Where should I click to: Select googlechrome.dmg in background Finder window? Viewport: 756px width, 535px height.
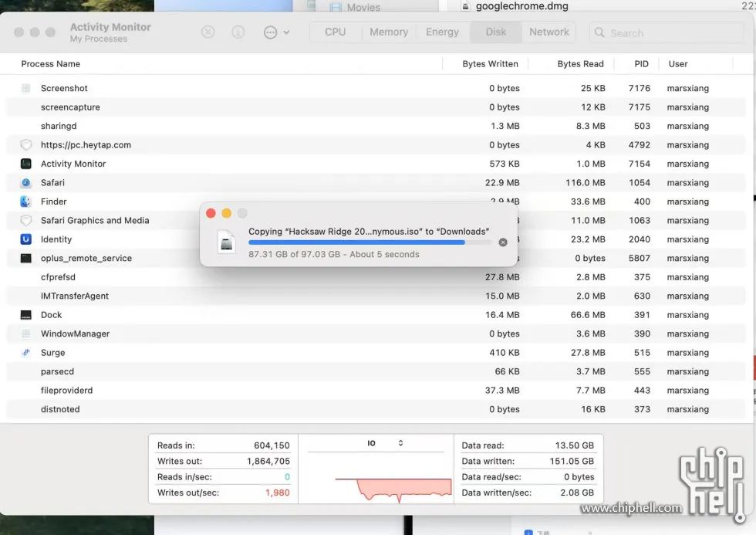pos(521,6)
